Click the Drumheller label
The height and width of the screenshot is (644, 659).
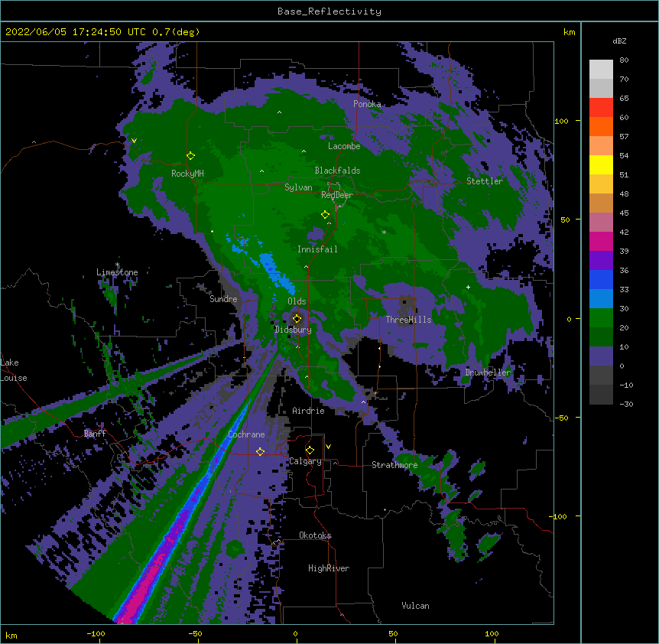pos(488,372)
